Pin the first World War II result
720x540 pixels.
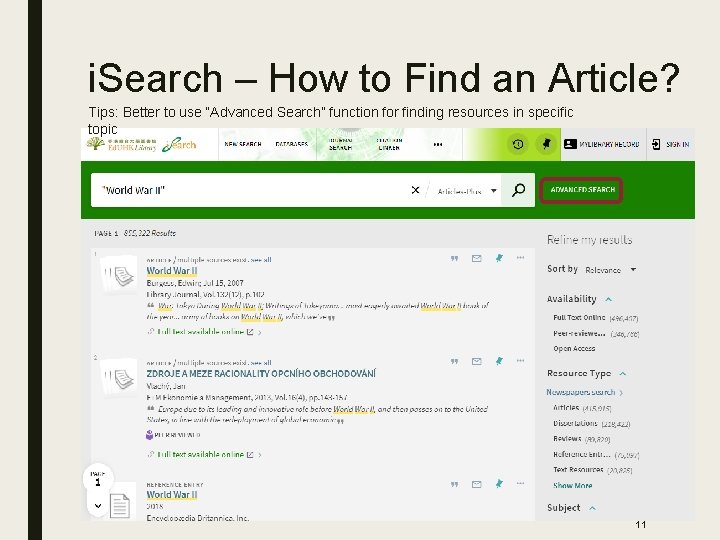coord(499,259)
